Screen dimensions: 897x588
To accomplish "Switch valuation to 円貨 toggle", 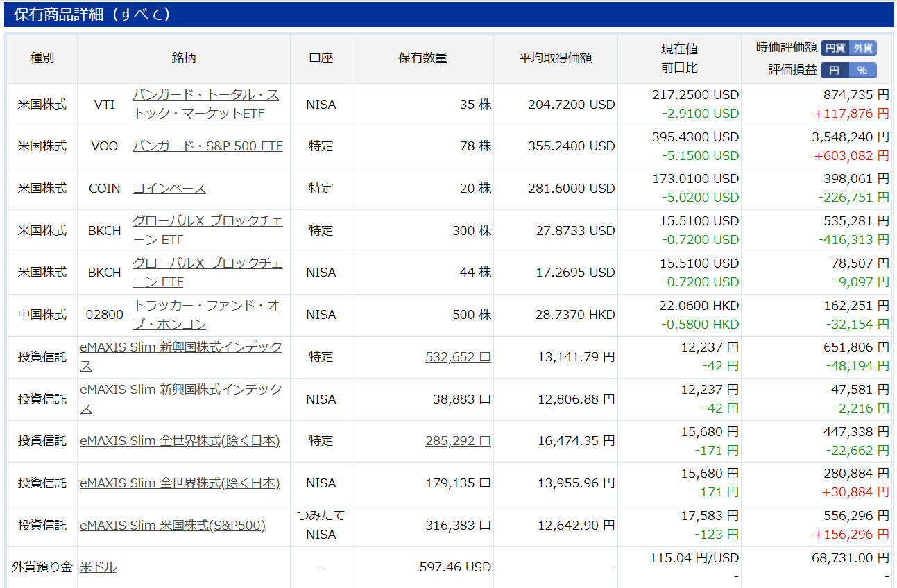I will click(835, 48).
